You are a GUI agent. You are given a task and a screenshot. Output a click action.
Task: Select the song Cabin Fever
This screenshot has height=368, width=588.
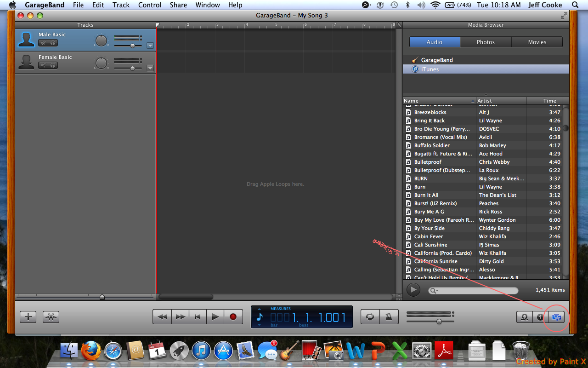coord(482,236)
